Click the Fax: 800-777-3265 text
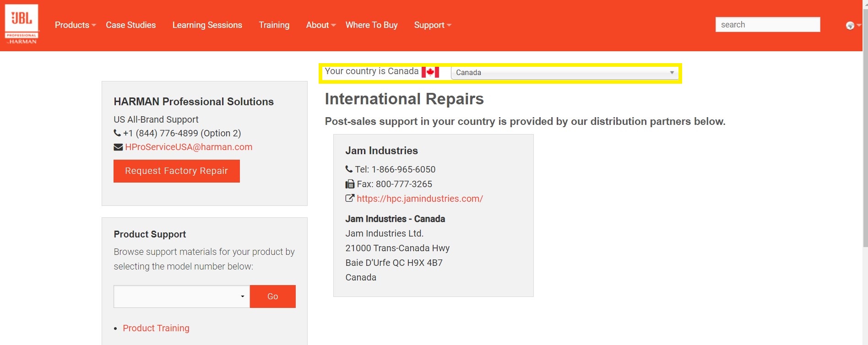 [395, 184]
